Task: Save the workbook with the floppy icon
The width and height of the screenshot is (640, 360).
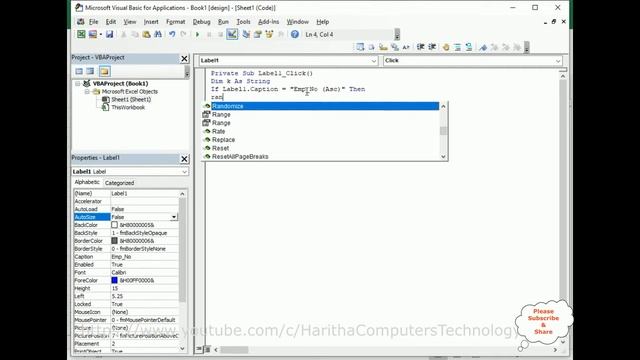Action: (109, 34)
